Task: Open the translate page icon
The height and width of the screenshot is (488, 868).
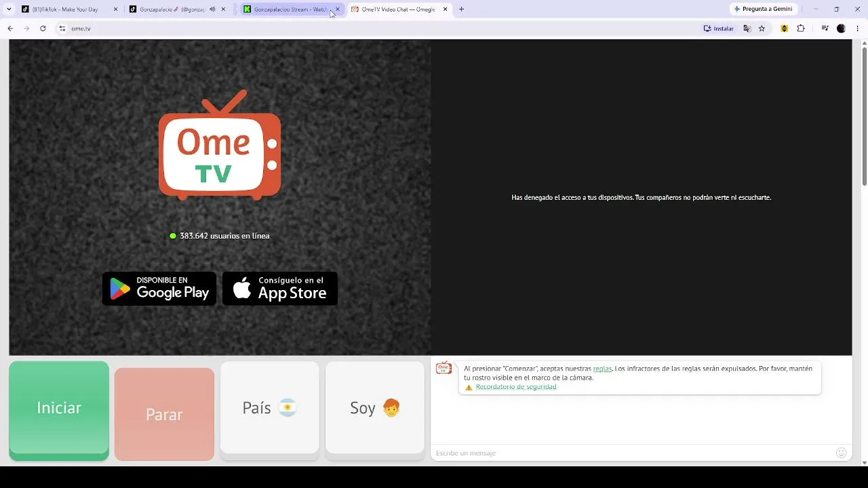Action: coord(747,28)
